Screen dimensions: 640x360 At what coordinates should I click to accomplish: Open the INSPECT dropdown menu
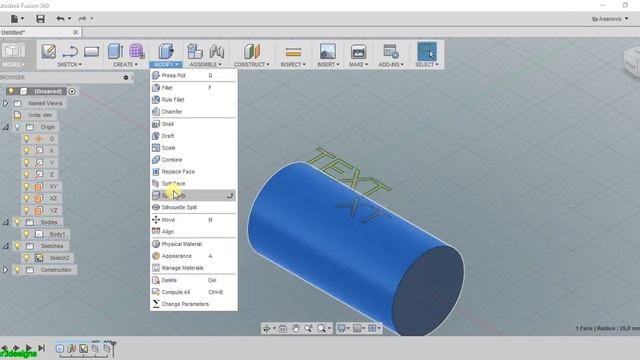point(293,64)
